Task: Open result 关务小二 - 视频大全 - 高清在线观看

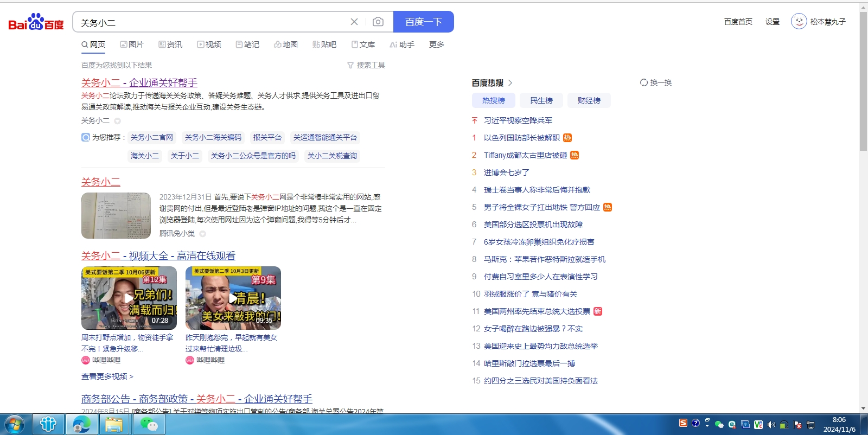Action: pyautogui.click(x=158, y=255)
